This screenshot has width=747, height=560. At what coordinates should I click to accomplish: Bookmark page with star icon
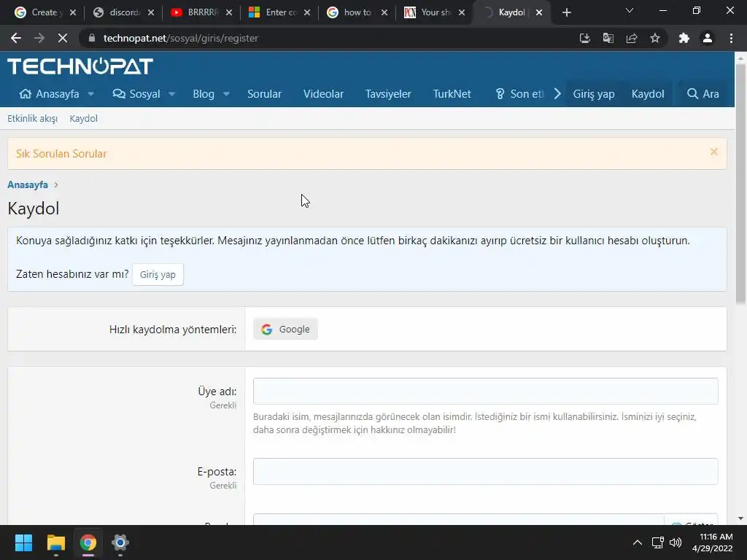(x=655, y=38)
